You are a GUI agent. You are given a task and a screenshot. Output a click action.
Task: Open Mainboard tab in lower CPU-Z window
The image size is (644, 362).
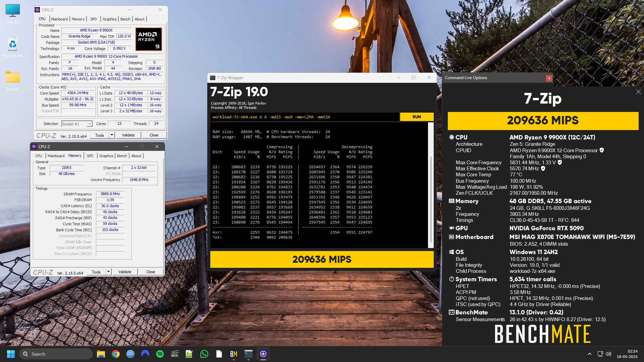(56, 156)
